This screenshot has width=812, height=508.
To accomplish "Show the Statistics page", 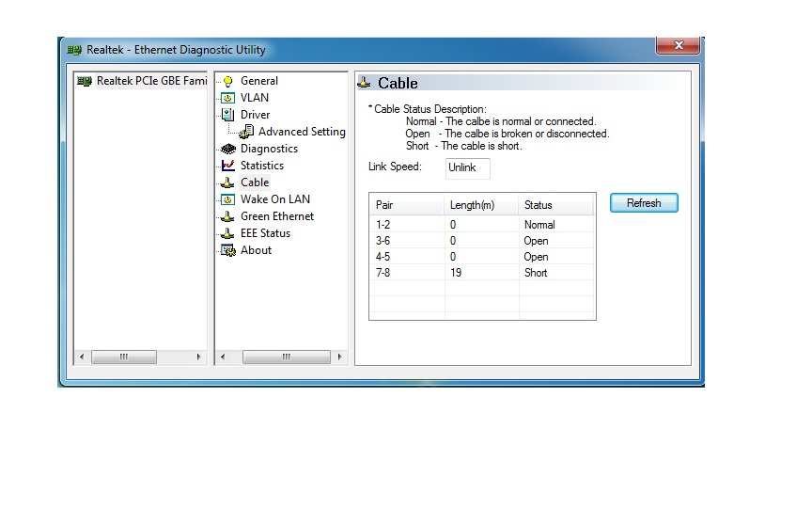I will pyautogui.click(x=261, y=166).
